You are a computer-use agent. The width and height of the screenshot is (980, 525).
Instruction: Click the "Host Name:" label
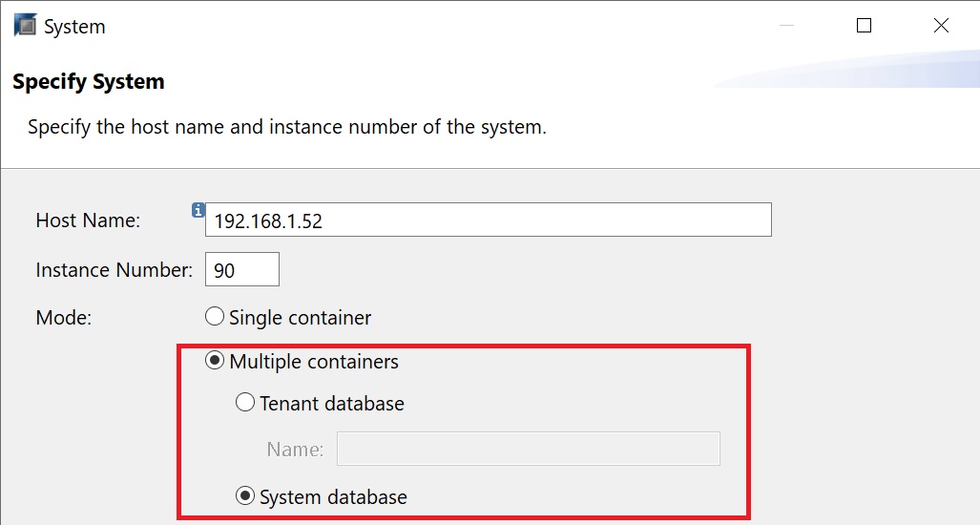(88, 220)
